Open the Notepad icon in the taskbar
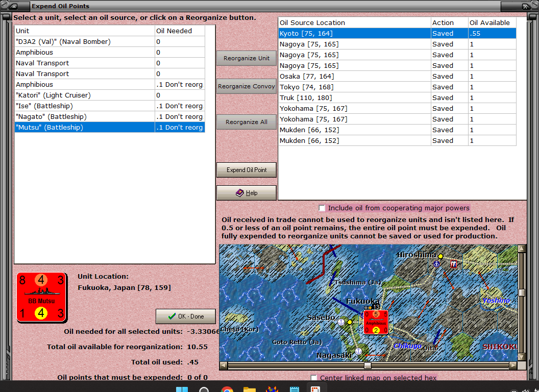This screenshot has height=392, width=539. (294, 389)
